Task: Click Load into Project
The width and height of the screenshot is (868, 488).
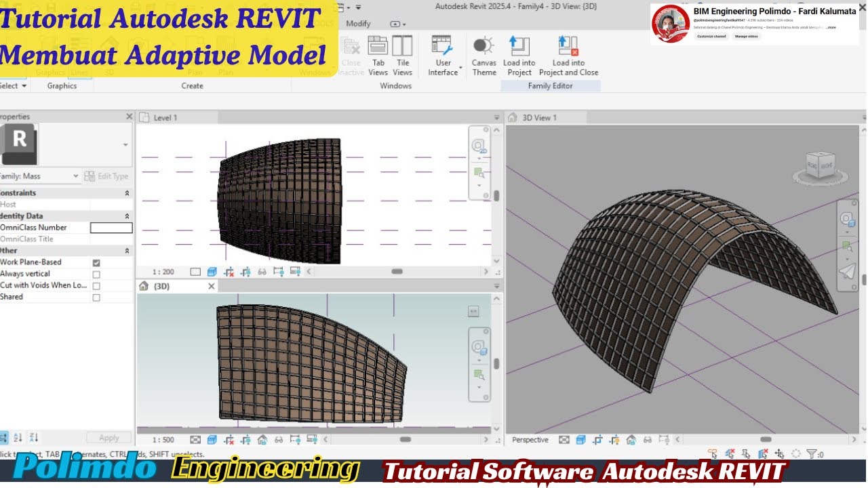Action: click(x=519, y=56)
